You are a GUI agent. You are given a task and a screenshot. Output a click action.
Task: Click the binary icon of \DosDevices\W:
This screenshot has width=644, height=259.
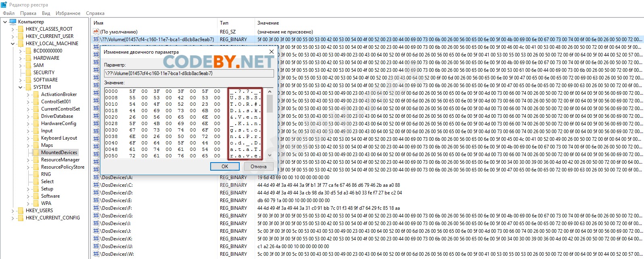pos(96,254)
